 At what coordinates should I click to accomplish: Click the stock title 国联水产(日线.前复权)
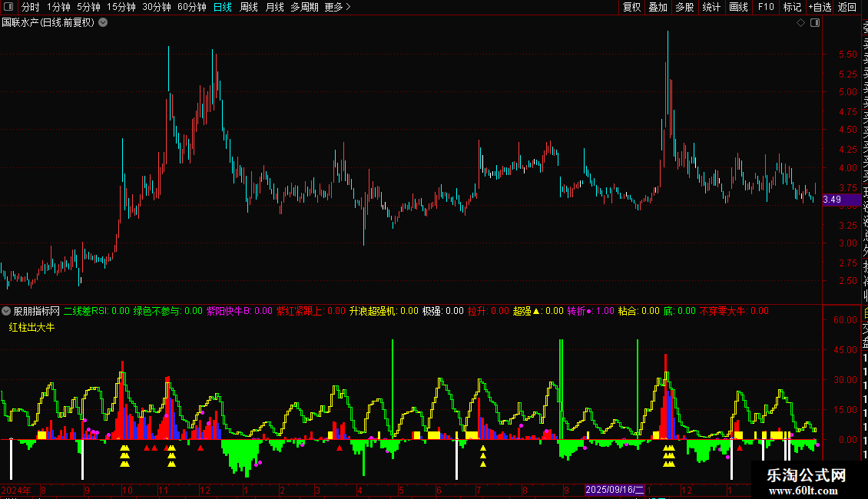[48, 23]
